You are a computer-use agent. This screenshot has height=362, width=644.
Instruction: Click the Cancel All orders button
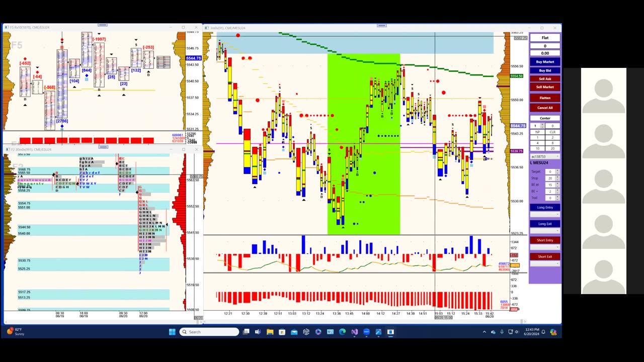click(x=545, y=108)
